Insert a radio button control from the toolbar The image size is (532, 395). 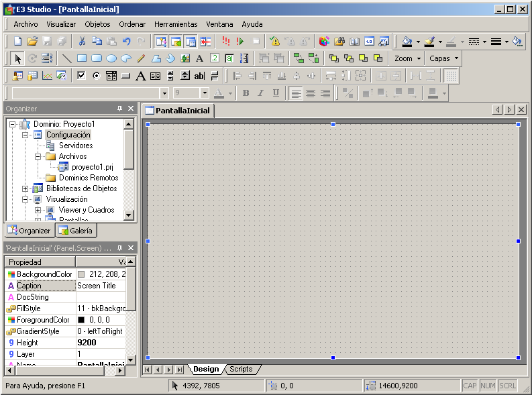(96, 76)
